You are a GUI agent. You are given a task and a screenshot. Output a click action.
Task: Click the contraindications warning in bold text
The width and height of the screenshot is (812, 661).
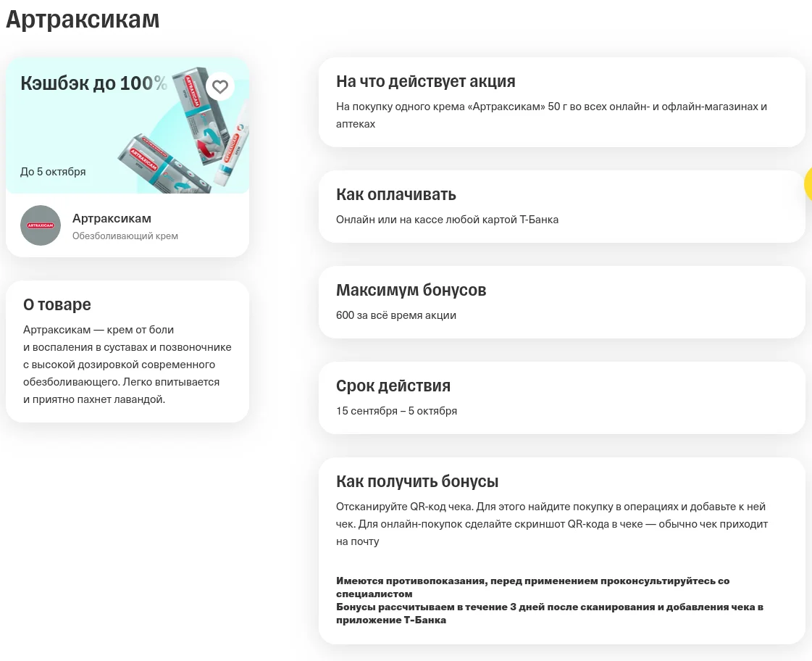click(533, 587)
